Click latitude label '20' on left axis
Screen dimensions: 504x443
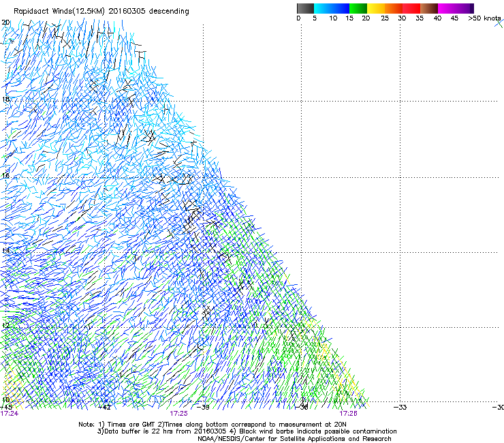[5, 22]
